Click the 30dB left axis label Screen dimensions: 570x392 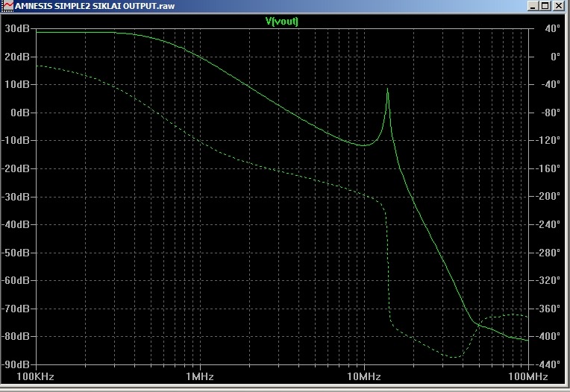tap(17, 28)
